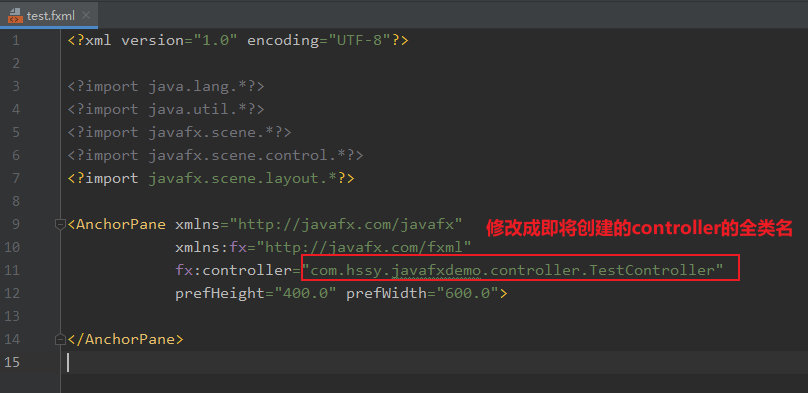Screen dimensions: 808x393
Task: Collapse fold marker at closing AnchorPane tag
Action: coord(61,339)
